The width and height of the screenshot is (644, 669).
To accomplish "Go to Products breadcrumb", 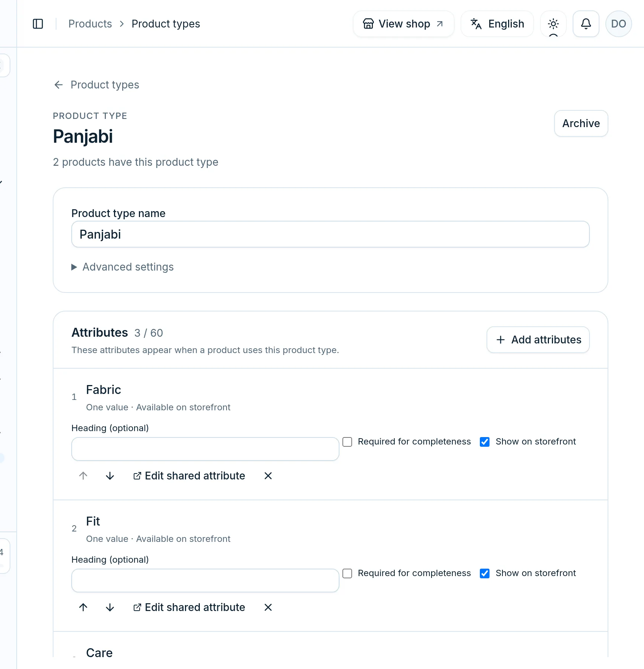I will 90,24.
